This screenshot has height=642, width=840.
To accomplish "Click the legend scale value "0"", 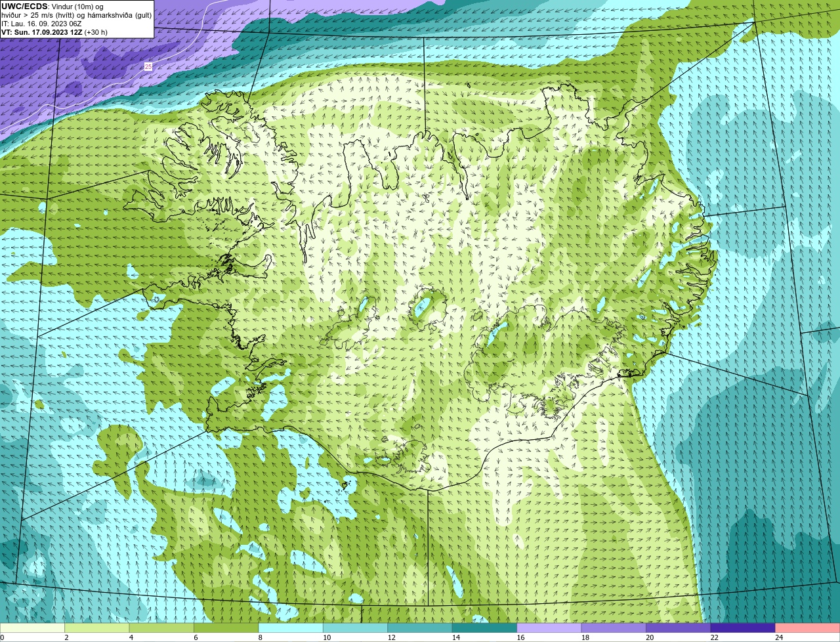I will click(x=3, y=637).
